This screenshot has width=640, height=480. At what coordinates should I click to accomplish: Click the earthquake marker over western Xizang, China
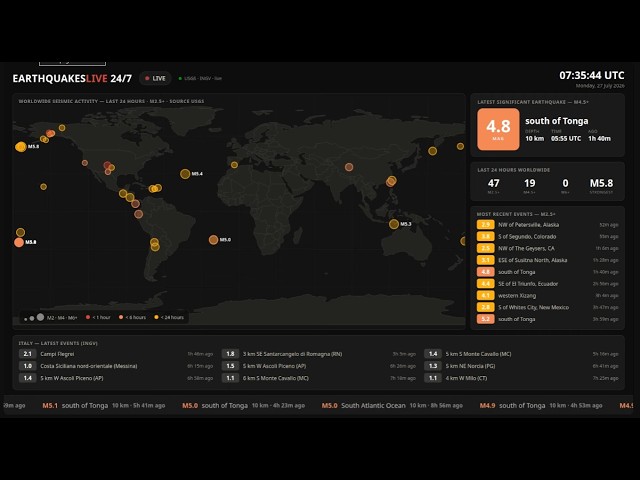pyautogui.click(x=349, y=167)
